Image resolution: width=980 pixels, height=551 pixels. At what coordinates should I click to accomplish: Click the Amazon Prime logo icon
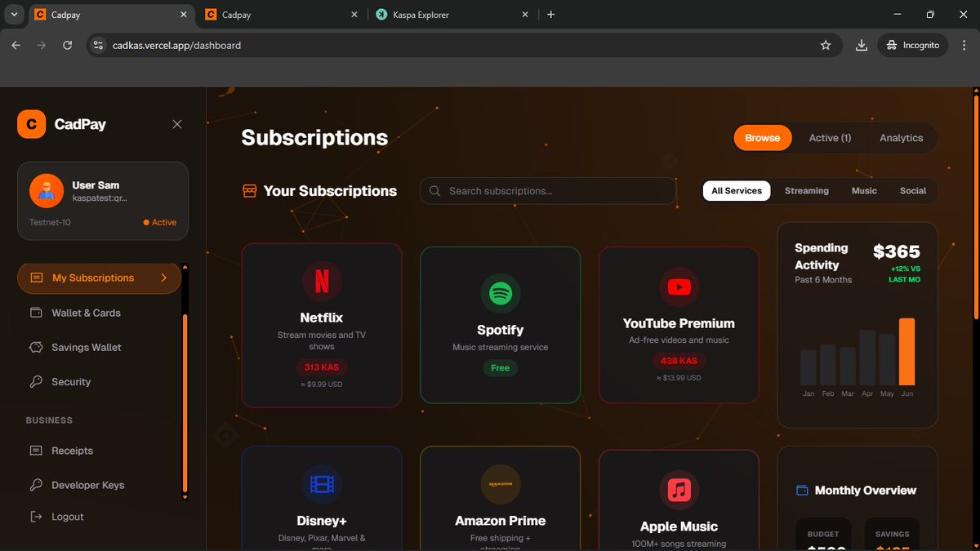click(x=501, y=485)
